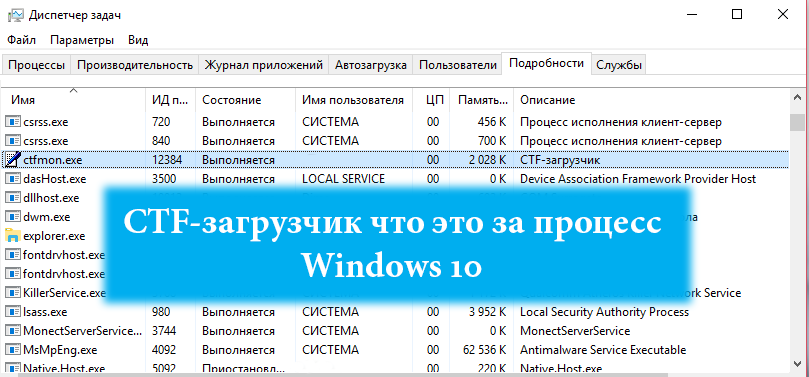Click the lsass.exe process icon

(12, 312)
